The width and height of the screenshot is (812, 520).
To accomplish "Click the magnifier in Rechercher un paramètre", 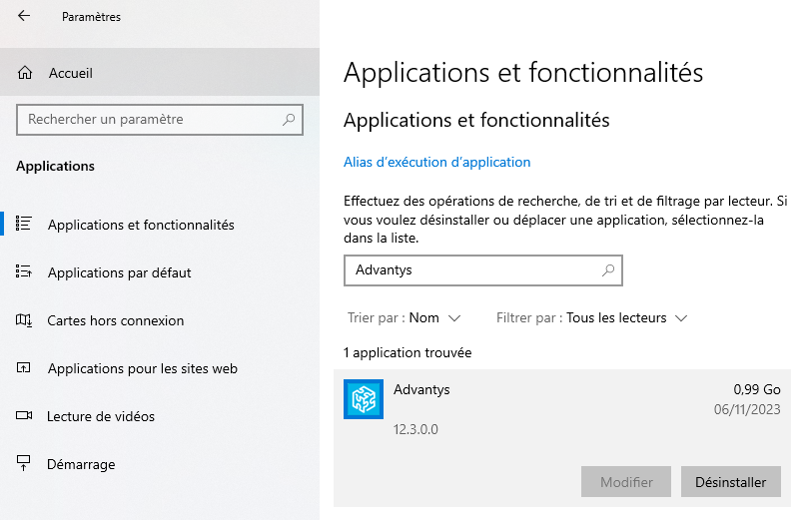I will click(x=289, y=120).
